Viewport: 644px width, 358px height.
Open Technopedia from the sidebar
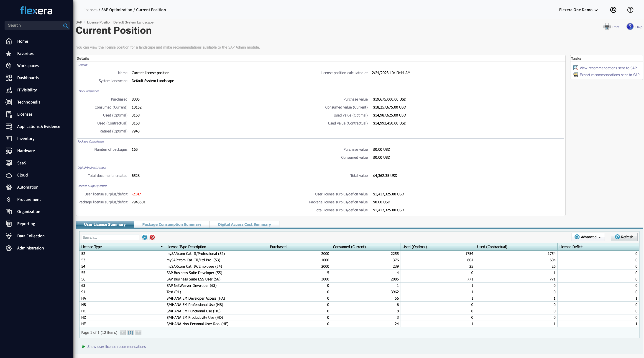point(28,102)
